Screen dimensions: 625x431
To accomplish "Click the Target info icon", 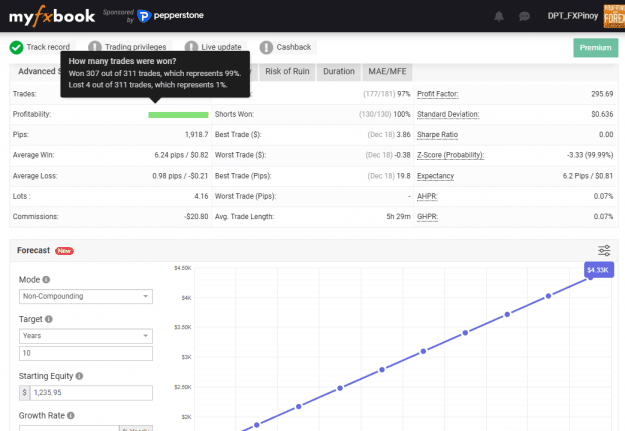I will coord(49,319).
